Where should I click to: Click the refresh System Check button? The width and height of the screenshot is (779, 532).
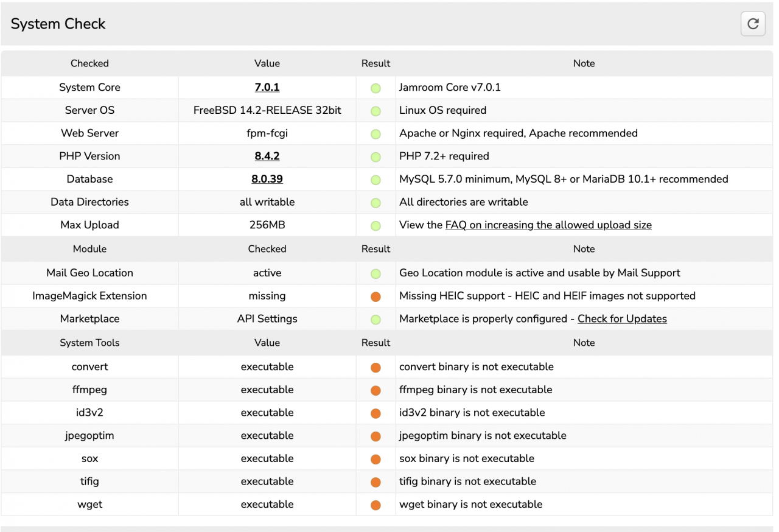[753, 24]
